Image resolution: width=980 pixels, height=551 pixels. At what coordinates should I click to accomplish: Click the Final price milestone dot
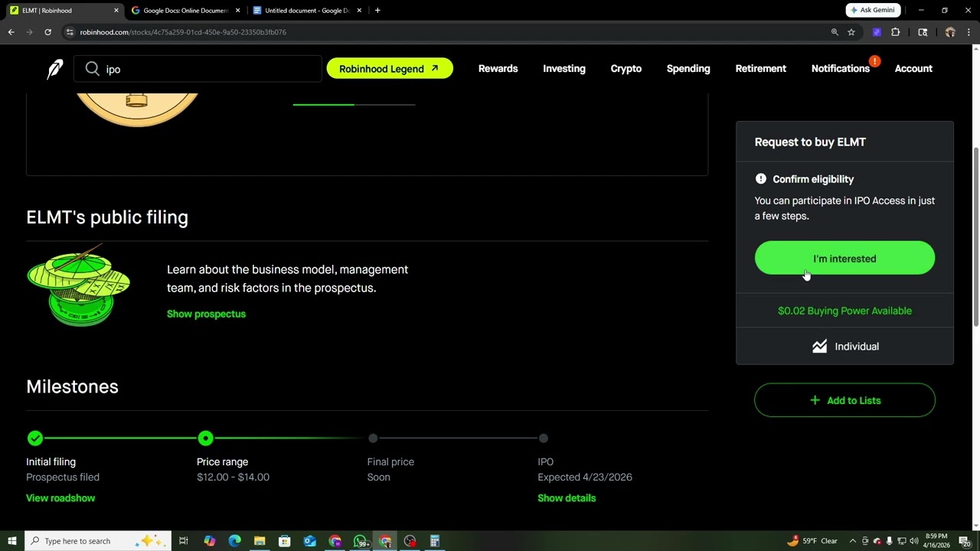373,439
